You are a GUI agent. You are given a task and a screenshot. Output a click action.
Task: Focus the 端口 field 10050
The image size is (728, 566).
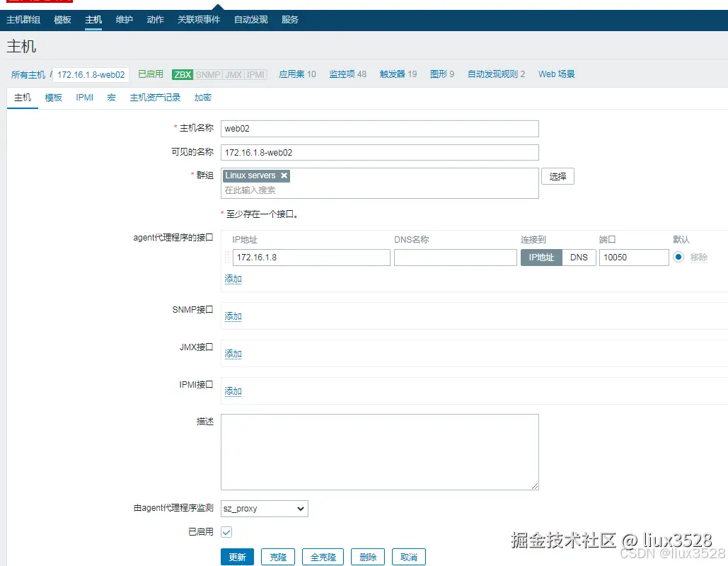[634, 258]
